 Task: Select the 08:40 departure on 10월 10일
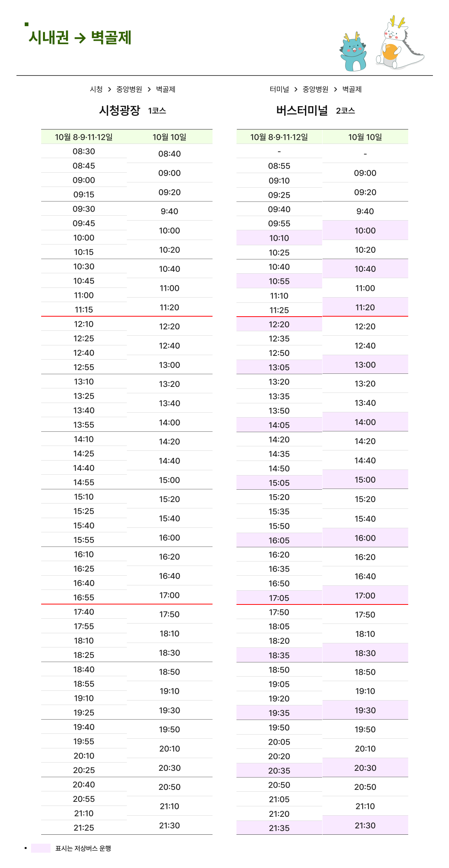click(169, 154)
